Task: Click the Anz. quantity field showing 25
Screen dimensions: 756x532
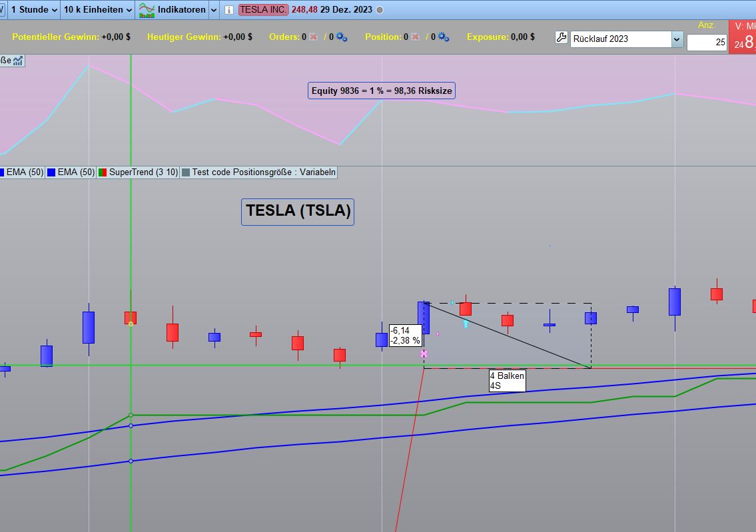Action: point(707,43)
